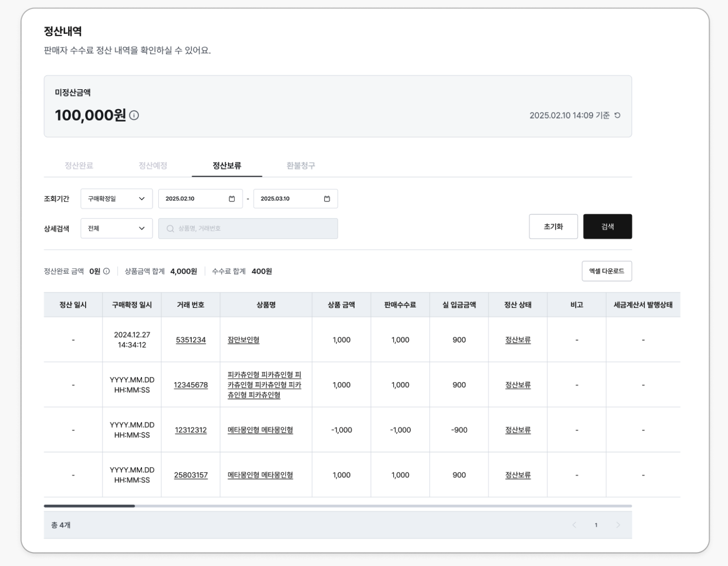This screenshot has width=728, height=566.
Task: Click the info icon beside 100,000원
Action: point(134,115)
